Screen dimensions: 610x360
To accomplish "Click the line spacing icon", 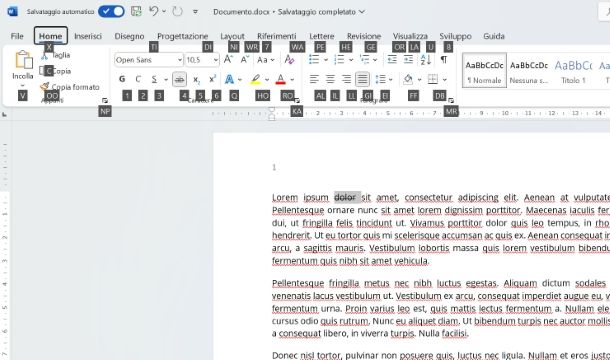I will coord(380,79).
